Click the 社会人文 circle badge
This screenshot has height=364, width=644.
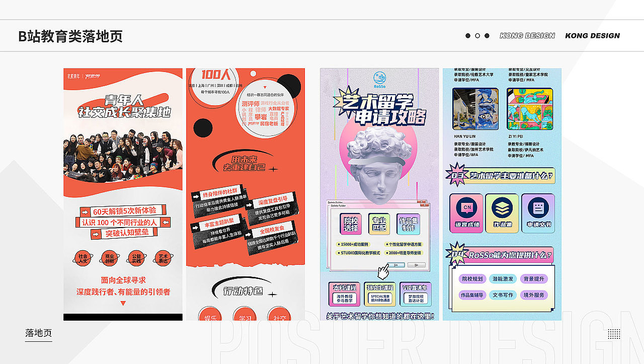pyautogui.click(x=83, y=258)
